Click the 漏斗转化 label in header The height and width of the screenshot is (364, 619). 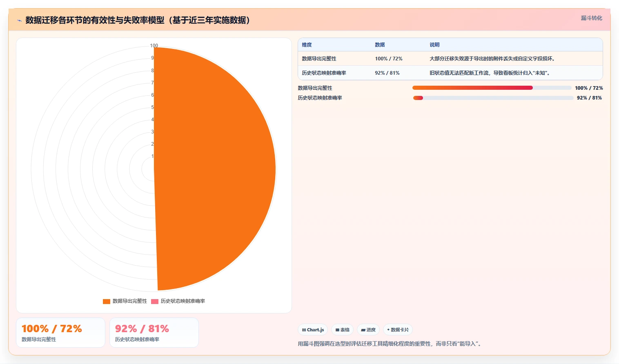[x=592, y=18]
